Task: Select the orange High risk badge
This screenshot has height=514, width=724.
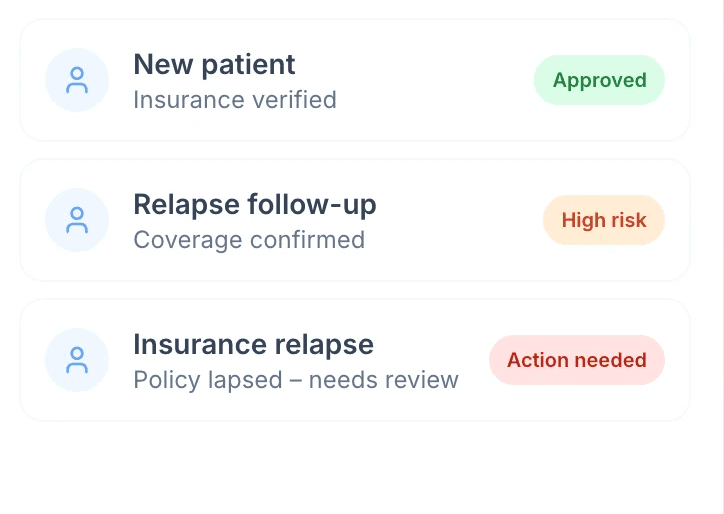Action: pos(603,220)
